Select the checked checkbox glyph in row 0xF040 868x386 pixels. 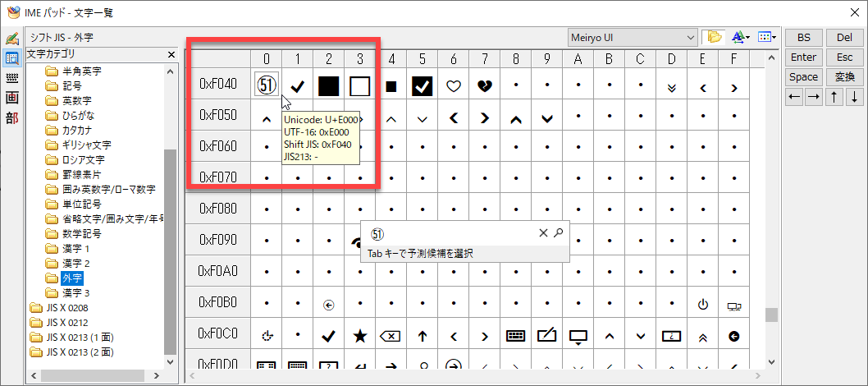click(x=422, y=85)
